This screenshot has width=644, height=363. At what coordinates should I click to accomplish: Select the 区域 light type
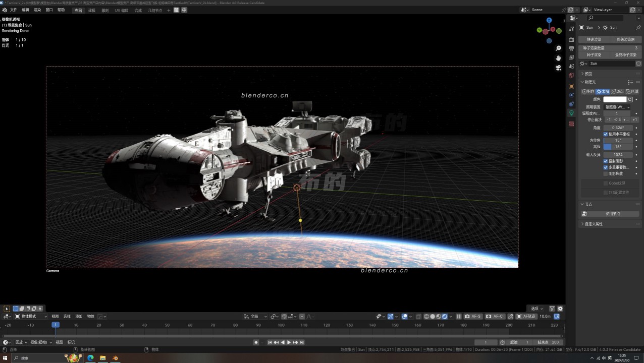pyautogui.click(x=632, y=91)
